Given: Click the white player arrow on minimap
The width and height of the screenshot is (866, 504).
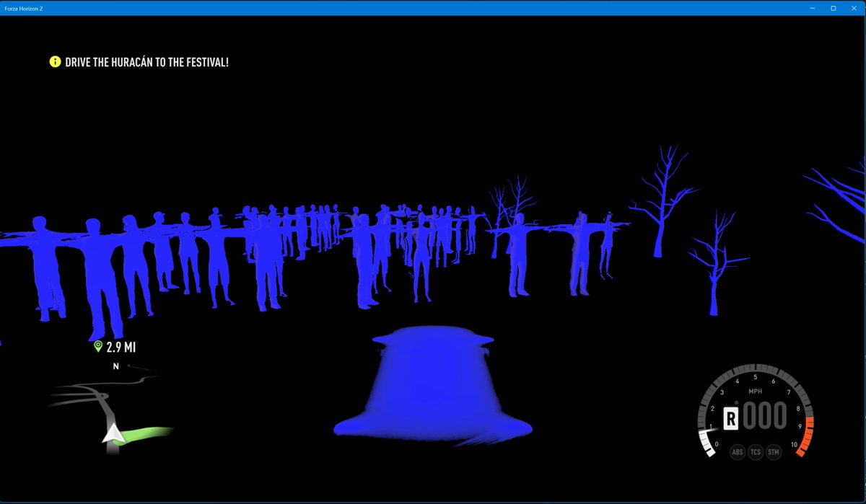Looking at the screenshot, I should coord(112,433).
